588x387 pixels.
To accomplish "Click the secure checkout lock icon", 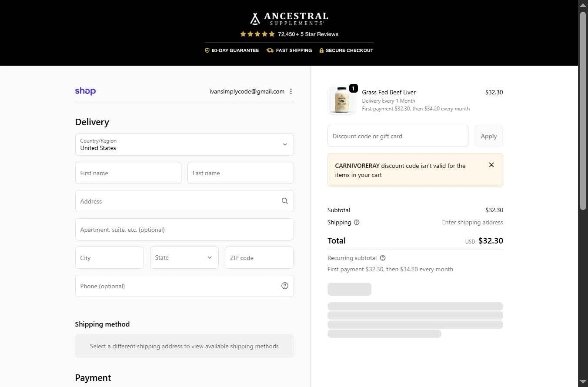I will coord(321,50).
